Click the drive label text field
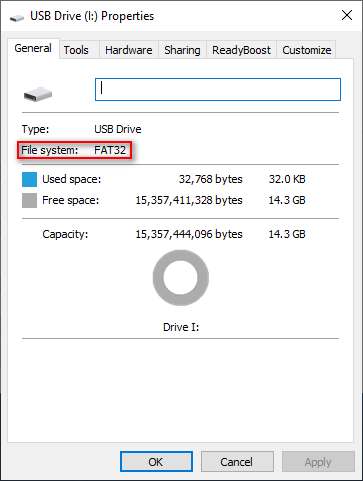This screenshot has height=481, width=363. pos(218,89)
